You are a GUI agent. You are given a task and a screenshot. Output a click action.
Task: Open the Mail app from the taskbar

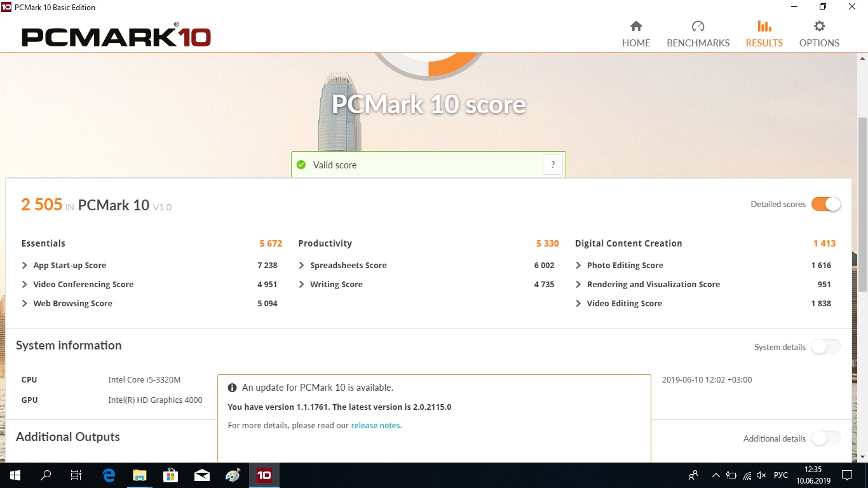[201, 475]
